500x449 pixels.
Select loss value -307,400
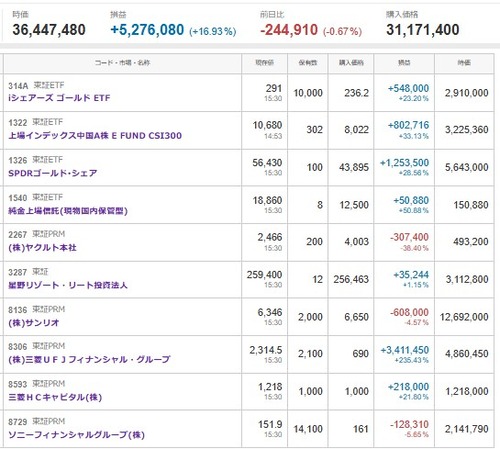click(x=409, y=237)
